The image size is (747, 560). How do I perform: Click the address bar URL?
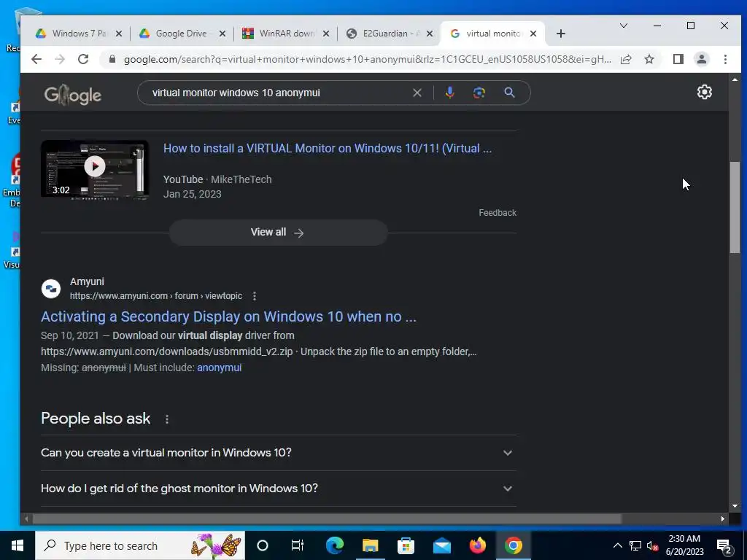tap(368, 59)
